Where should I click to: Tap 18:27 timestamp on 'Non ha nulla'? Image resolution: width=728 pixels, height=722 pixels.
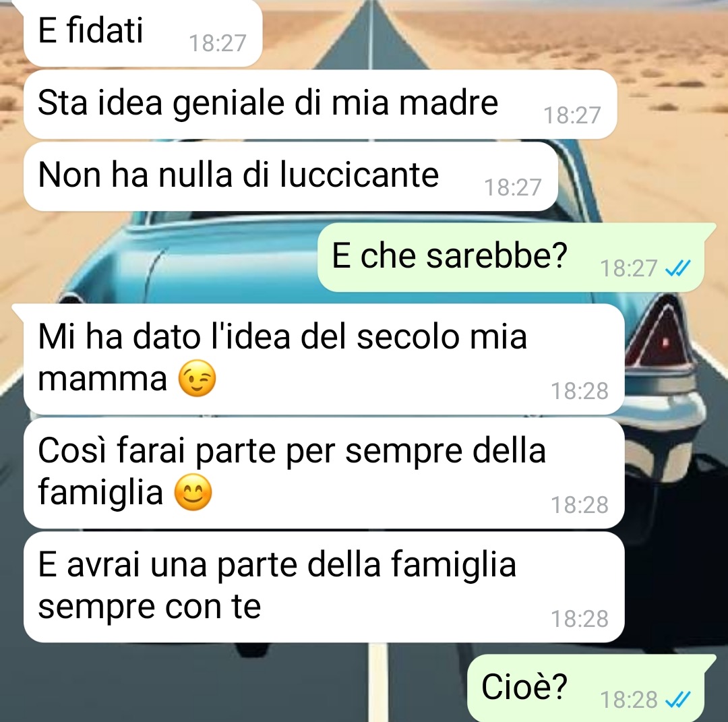512,187
